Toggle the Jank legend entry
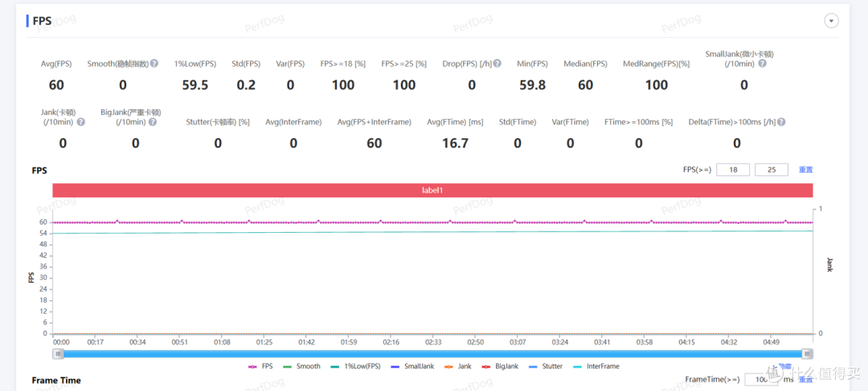 coord(458,366)
